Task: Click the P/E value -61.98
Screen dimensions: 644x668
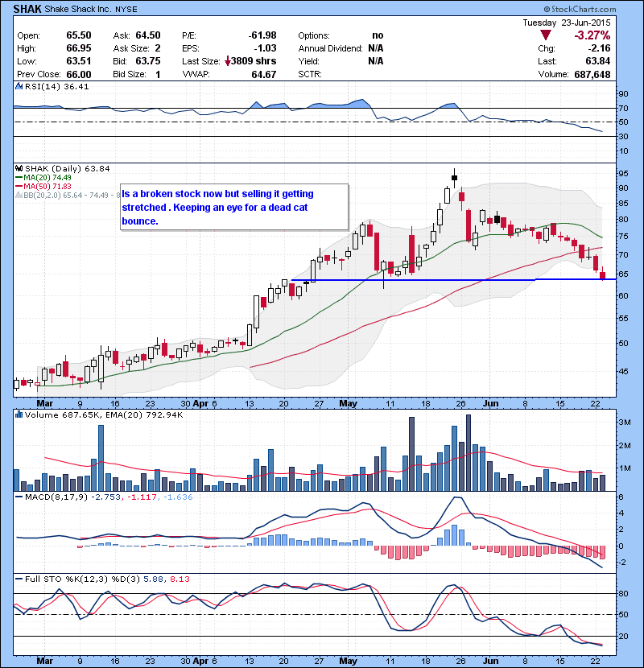Action: coord(262,35)
